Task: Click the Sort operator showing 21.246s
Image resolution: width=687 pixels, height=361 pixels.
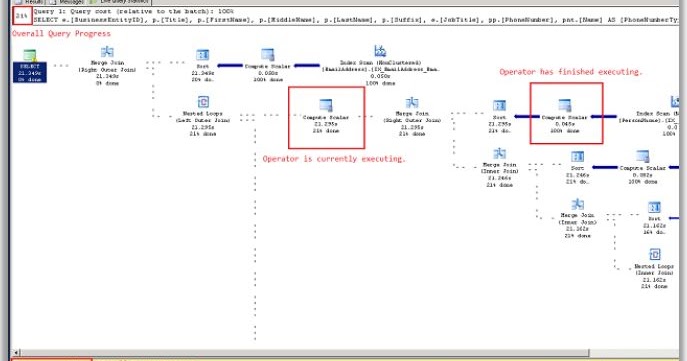Action: coord(577,167)
